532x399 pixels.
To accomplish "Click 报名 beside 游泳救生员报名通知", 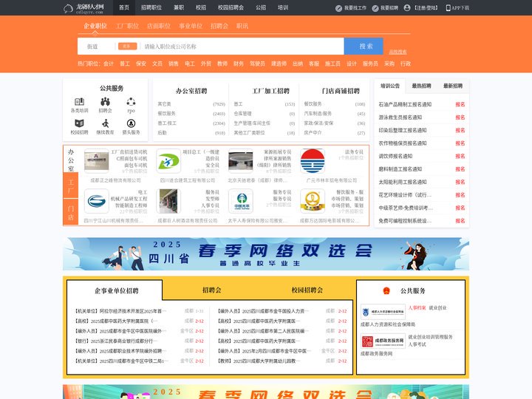I will coord(460,117).
